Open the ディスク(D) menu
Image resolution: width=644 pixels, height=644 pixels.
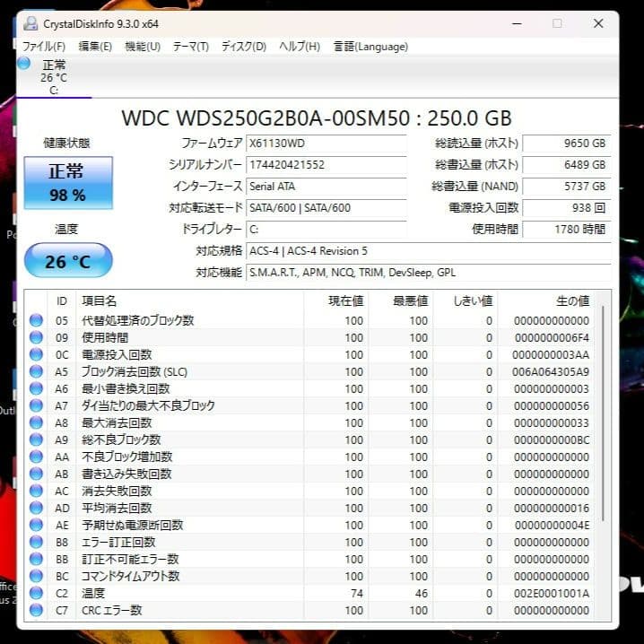pos(244,47)
